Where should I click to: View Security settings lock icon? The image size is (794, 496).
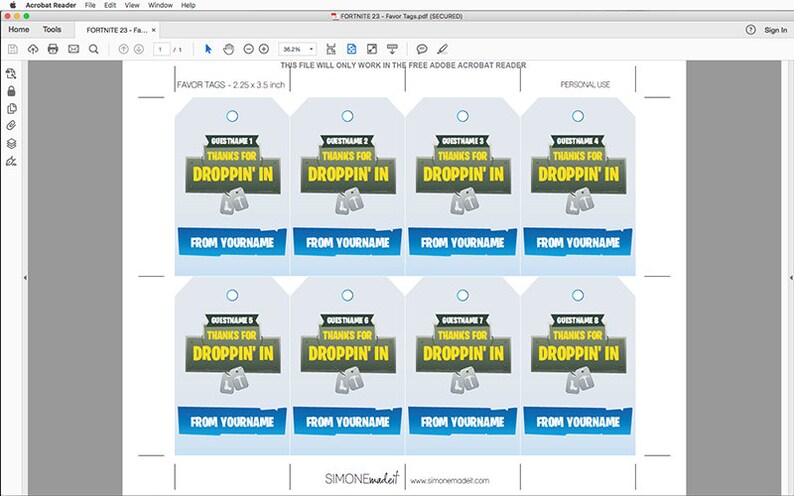11,91
